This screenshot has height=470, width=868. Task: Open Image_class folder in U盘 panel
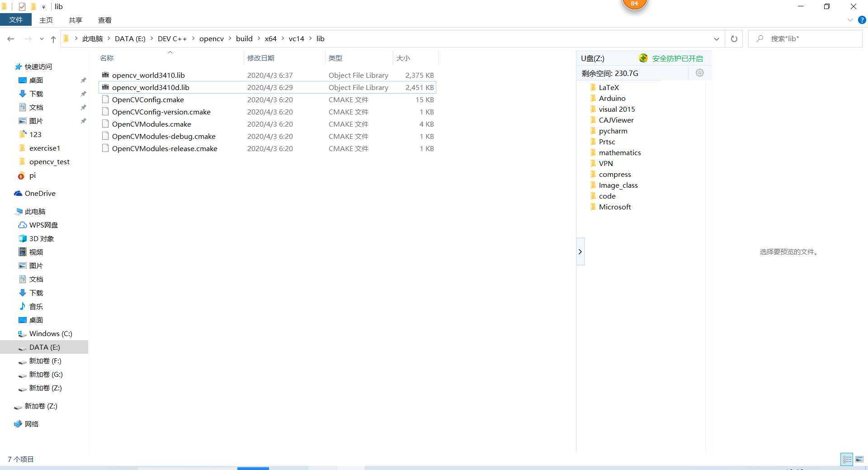tap(618, 185)
